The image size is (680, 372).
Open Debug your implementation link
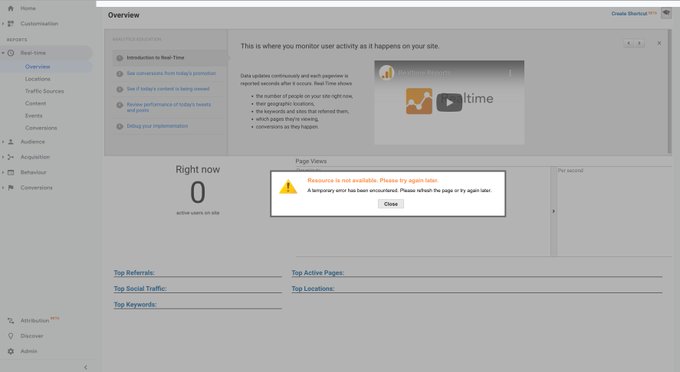point(157,126)
